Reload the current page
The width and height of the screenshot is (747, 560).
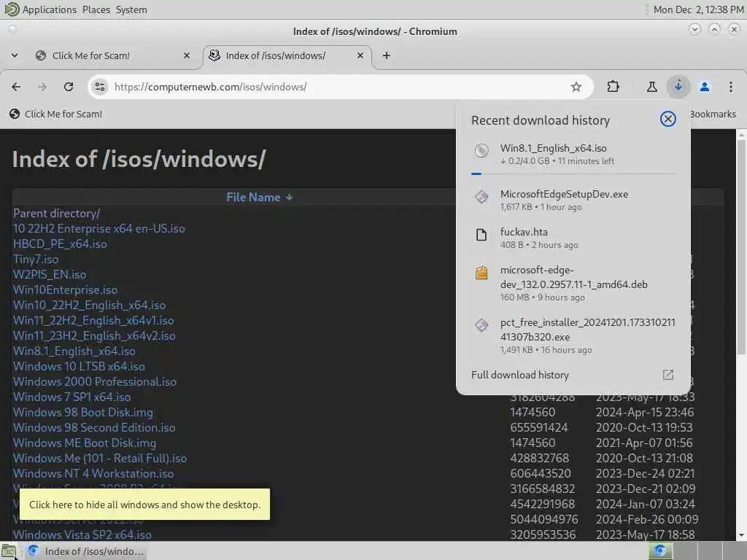click(x=69, y=87)
